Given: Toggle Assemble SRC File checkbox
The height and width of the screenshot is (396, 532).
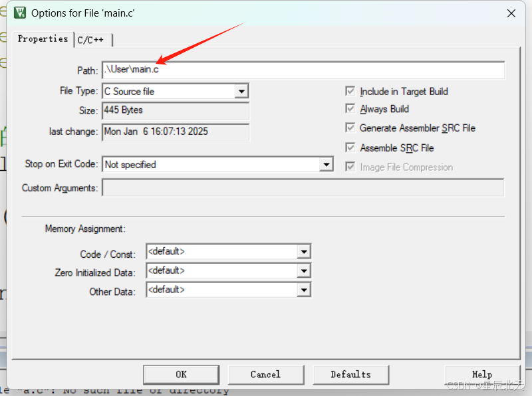Looking at the screenshot, I should click(350, 148).
